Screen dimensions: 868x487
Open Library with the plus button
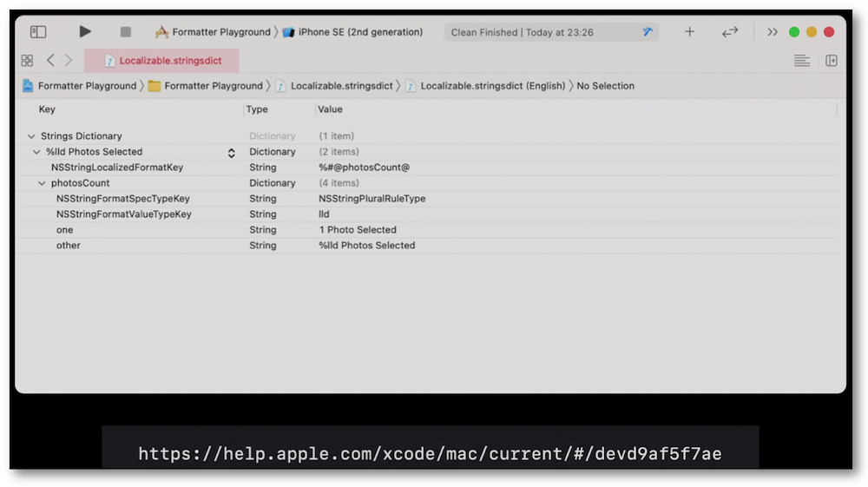690,32
